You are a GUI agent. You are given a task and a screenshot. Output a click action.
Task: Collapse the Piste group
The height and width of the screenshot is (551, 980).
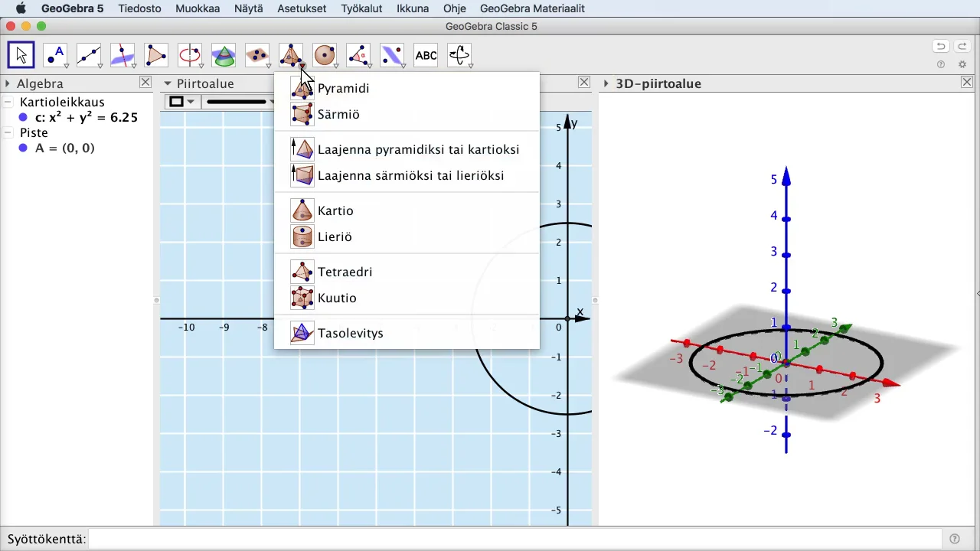[x=8, y=132]
